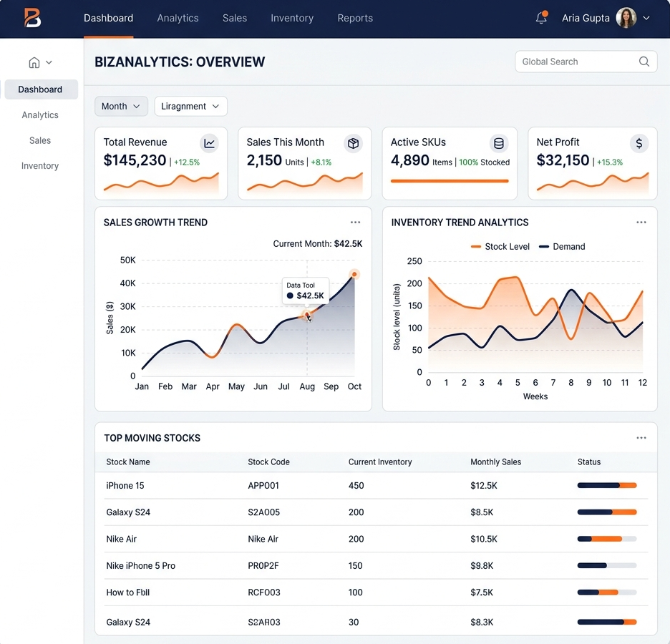The height and width of the screenshot is (644, 670).
Task: Select the iPhone 15 stock name
Action: 125,486
